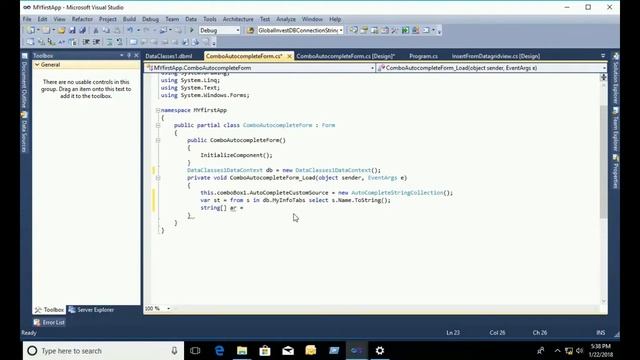The width and height of the screenshot is (640, 360).
Task: Click the Uncomment Selected Lines icon
Action: tap(119, 42)
